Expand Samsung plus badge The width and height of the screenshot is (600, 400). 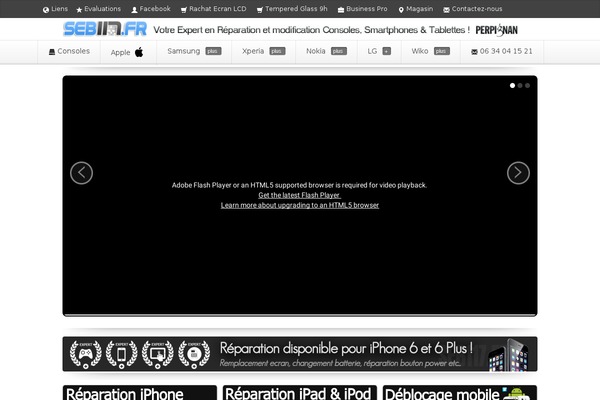pos(213,51)
